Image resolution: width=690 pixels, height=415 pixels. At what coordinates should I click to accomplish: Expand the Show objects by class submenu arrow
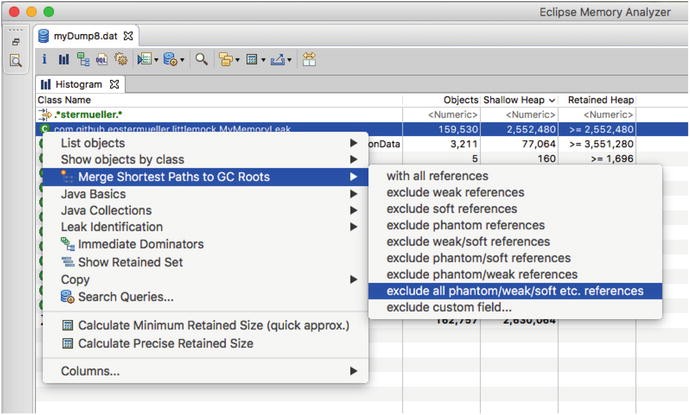[353, 159]
